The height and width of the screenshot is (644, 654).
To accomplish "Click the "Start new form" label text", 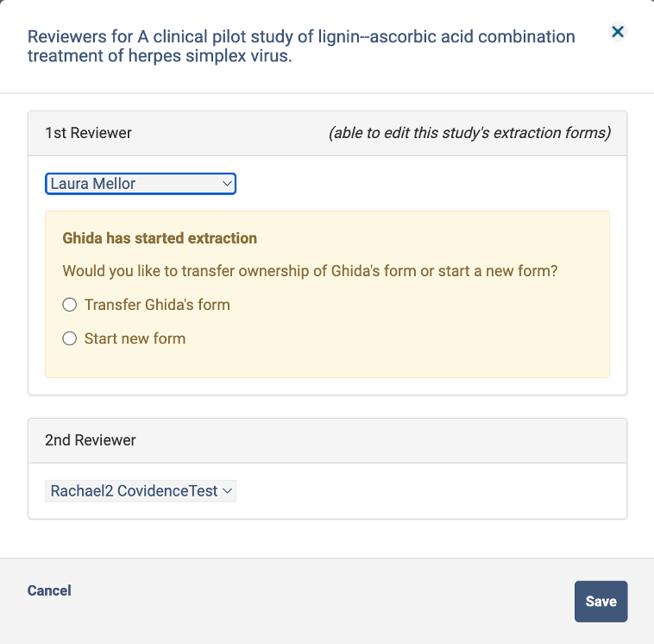I will pyautogui.click(x=135, y=338).
